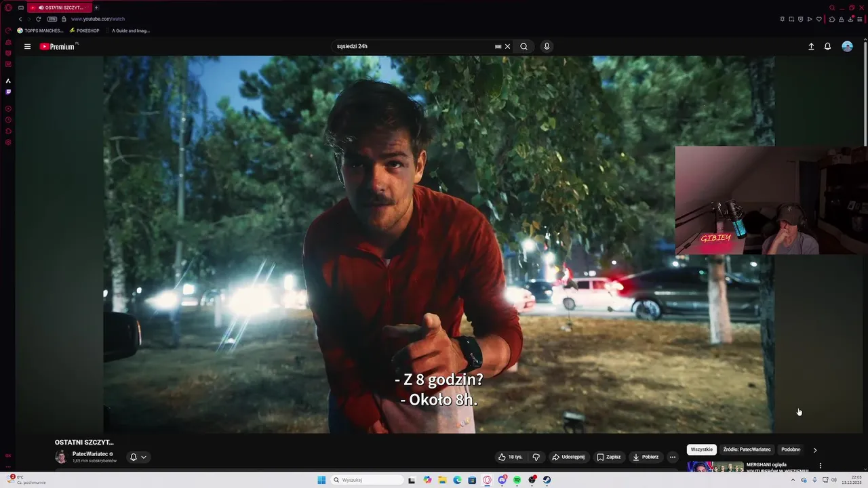The width and height of the screenshot is (868, 488).
Task: Click the ad blocker shield icon
Action: 800,19
